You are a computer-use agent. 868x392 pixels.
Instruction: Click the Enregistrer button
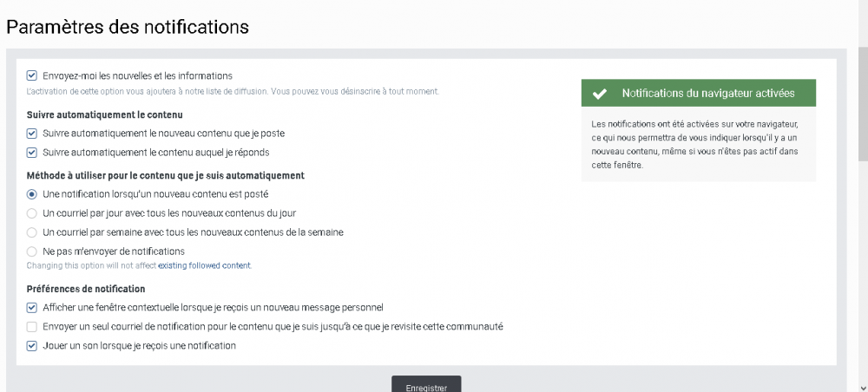(426, 387)
